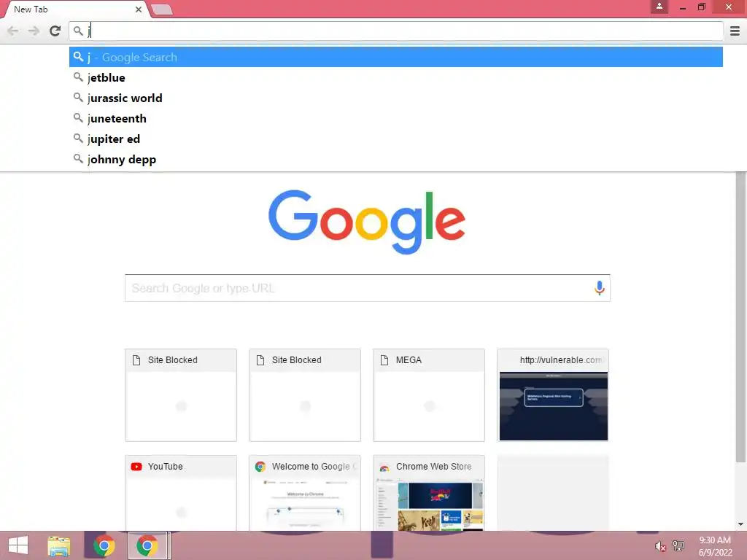Open the Chrome hamburger menu
Viewport: 747px width, 560px height.
click(x=735, y=31)
